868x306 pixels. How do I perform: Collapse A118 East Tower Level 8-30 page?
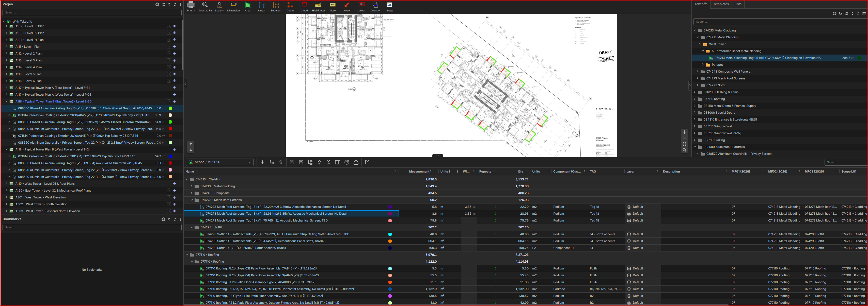(6, 101)
